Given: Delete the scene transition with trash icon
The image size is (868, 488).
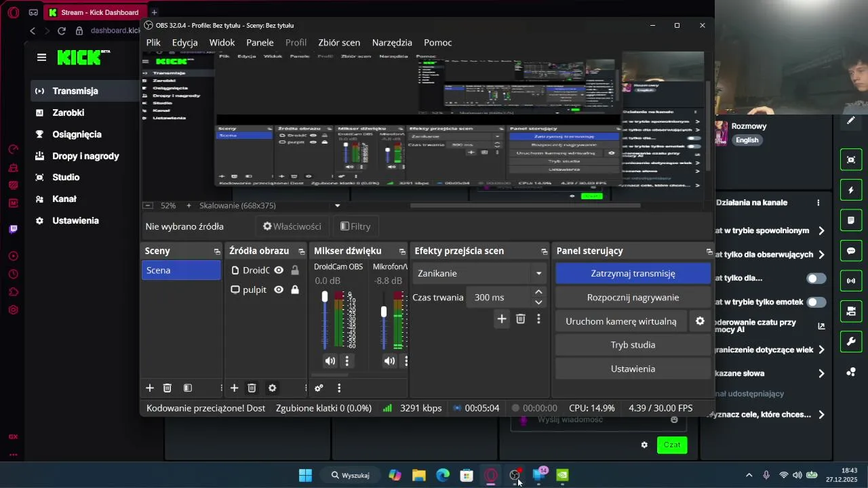Looking at the screenshot, I should [521, 319].
